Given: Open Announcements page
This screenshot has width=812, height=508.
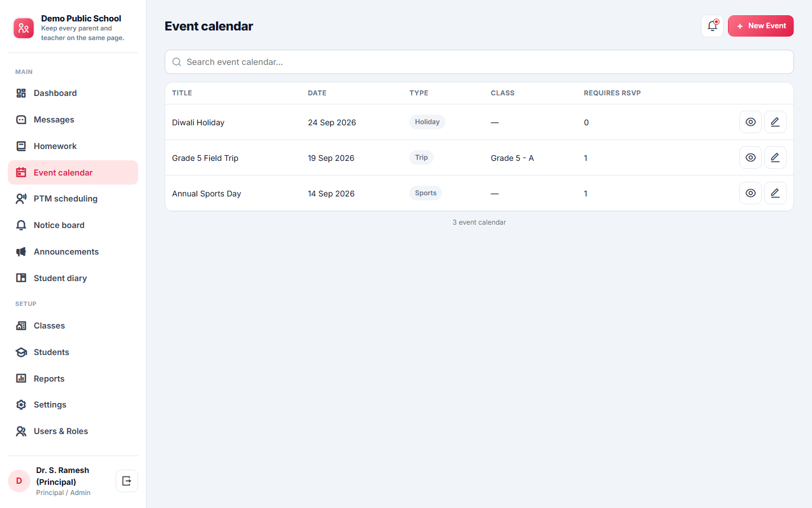Looking at the screenshot, I should [x=73, y=252].
